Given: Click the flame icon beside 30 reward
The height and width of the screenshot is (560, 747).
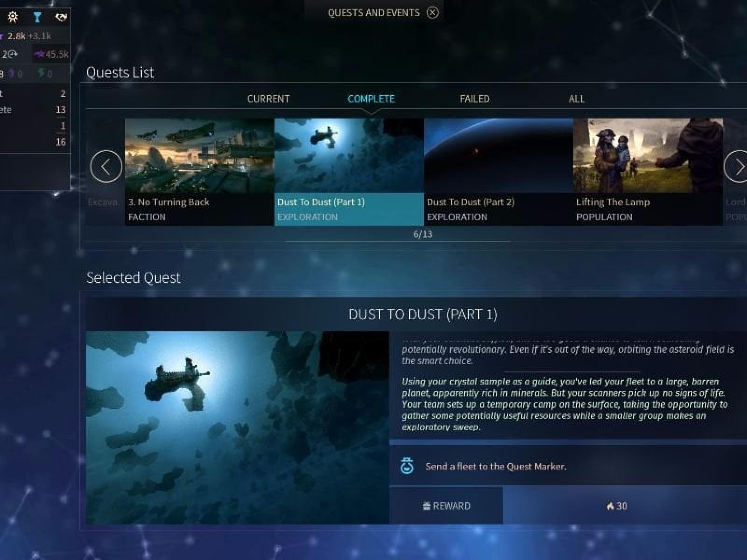Looking at the screenshot, I should pos(610,506).
